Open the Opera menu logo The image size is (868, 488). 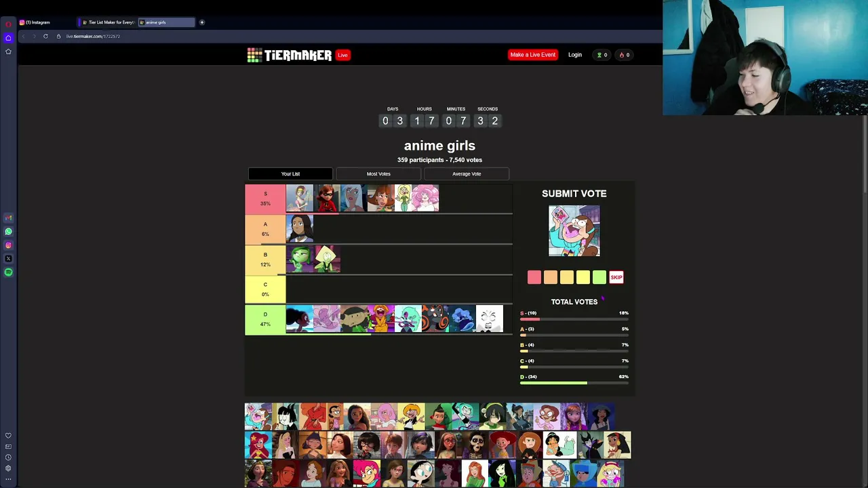click(8, 24)
